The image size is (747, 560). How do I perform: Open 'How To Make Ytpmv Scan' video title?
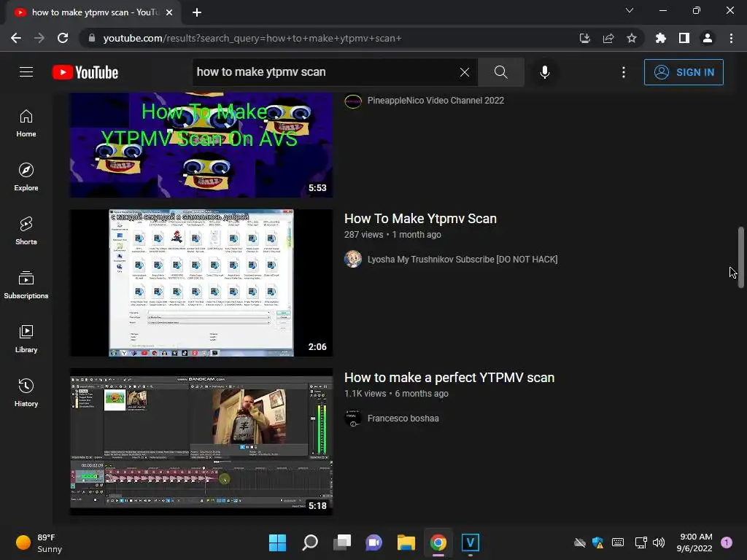420,219
